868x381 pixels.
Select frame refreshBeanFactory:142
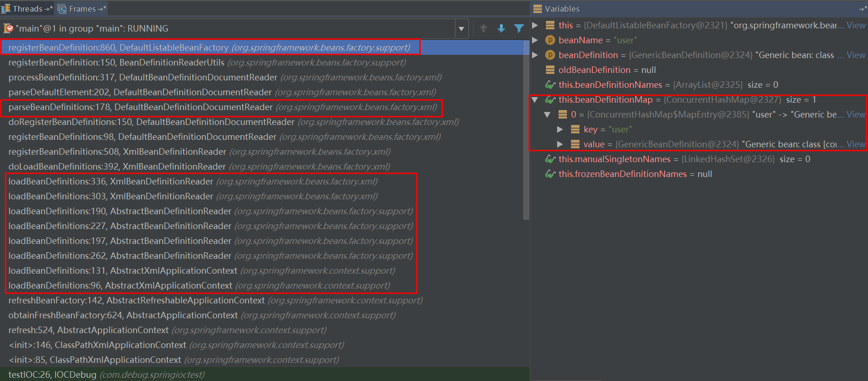(262, 300)
